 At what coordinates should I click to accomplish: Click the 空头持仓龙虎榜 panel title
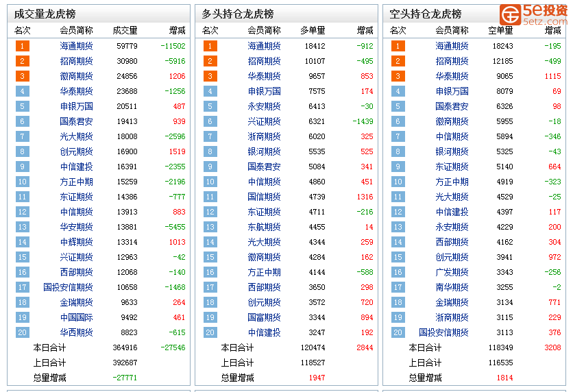(x=426, y=14)
